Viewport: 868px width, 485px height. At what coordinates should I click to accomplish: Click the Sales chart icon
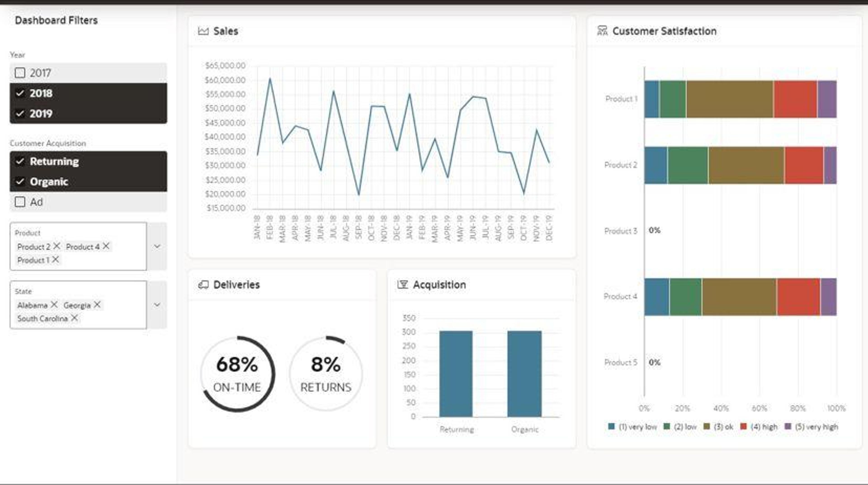[x=203, y=31]
